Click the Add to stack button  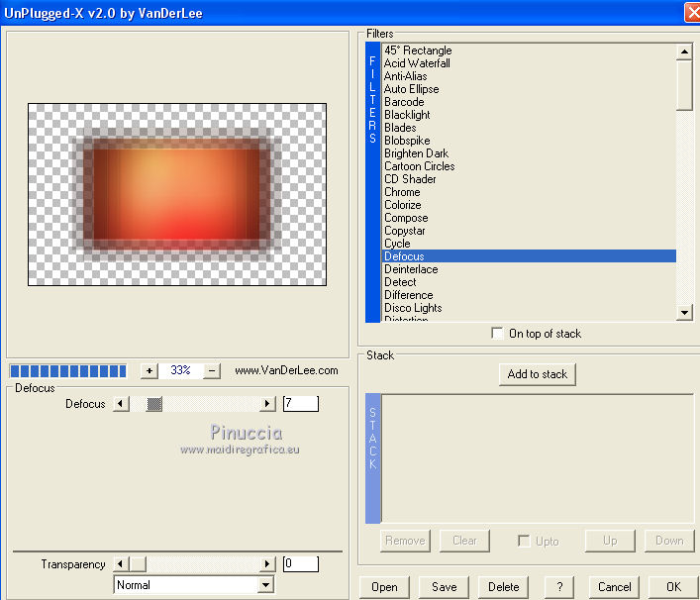point(538,374)
